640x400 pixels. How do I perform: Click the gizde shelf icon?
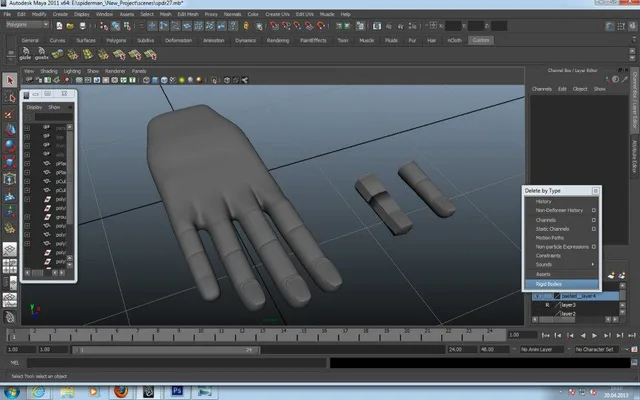coord(25,53)
